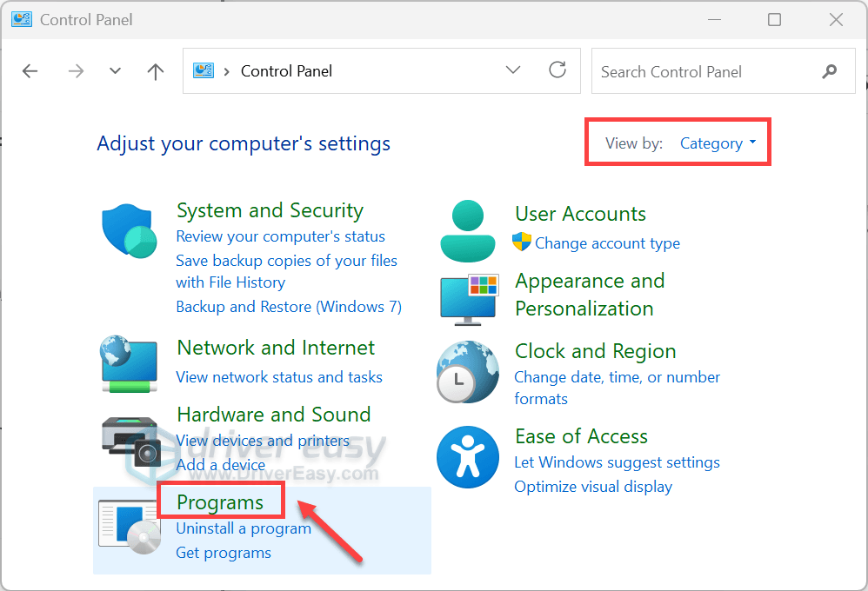Open the Programs category
The height and width of the screenshot is (591, 868).
pyautogui.click(x=220, y=501)
